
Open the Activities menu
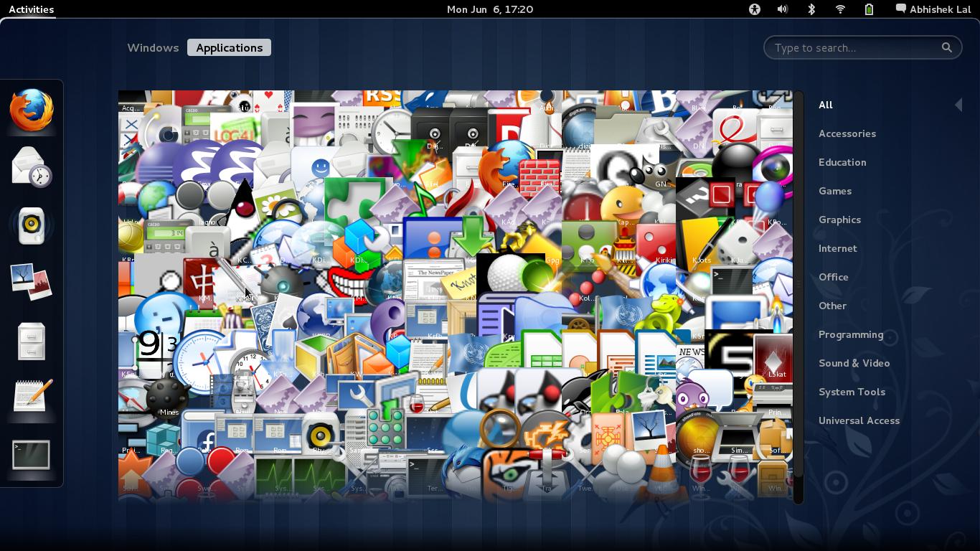[x=31, y=9]
